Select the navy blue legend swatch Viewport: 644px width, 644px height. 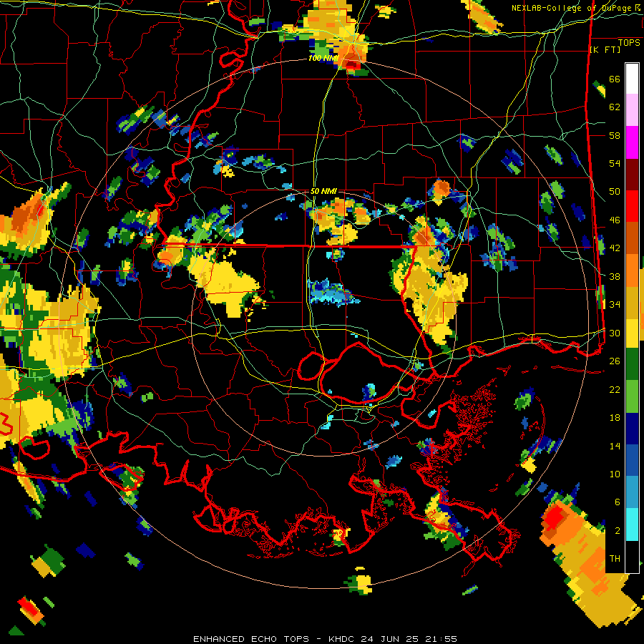(x=632, y=429)
